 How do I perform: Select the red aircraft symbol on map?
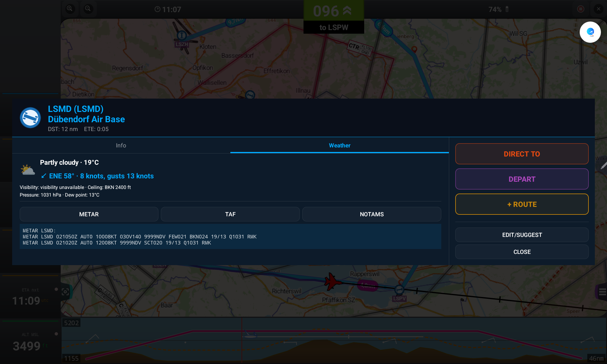point(333,281)
